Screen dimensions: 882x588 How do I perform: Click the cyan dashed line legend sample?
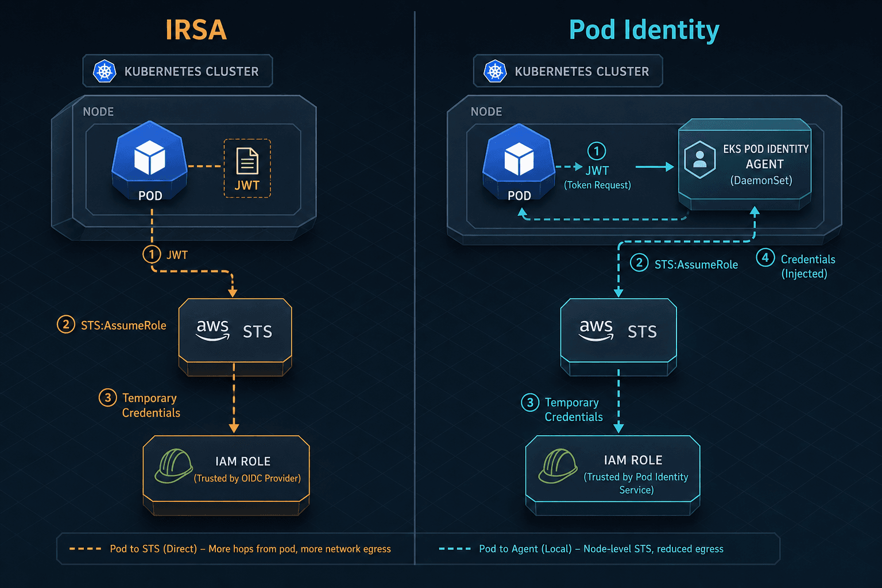coord(455,549)
